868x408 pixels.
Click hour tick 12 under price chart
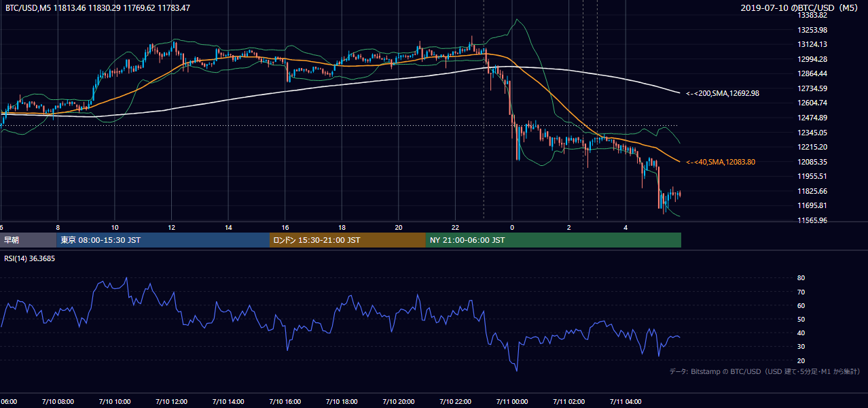click(171, 228)
